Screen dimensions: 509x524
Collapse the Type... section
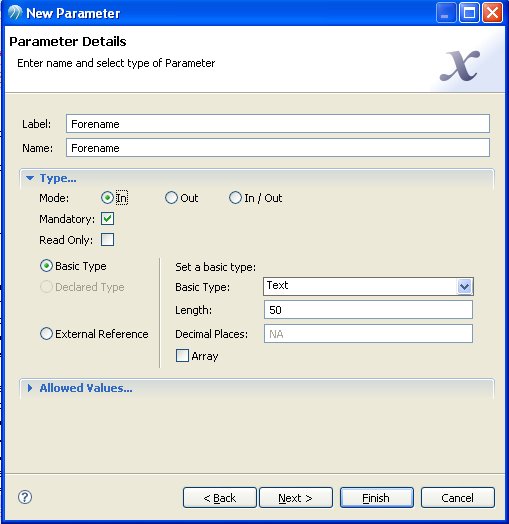tap(30, 178)
